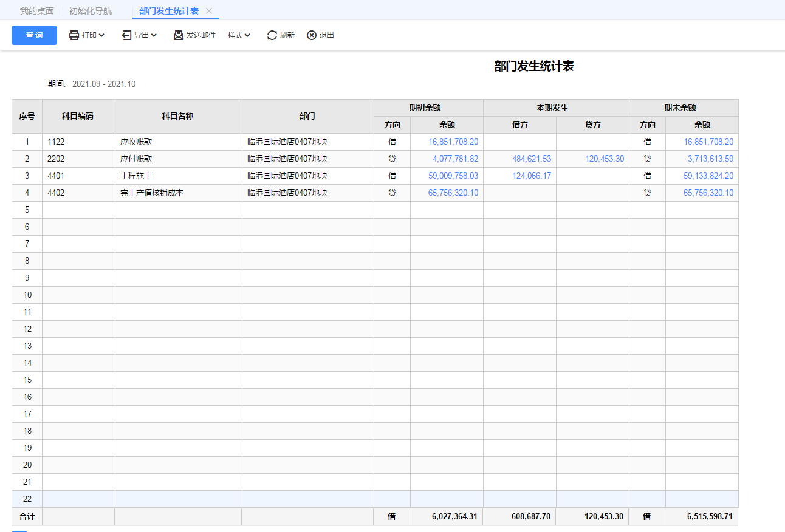Open debit amount 124,066.17 link
The height and width of the screenshot is (532, 785).
(532, 176)
